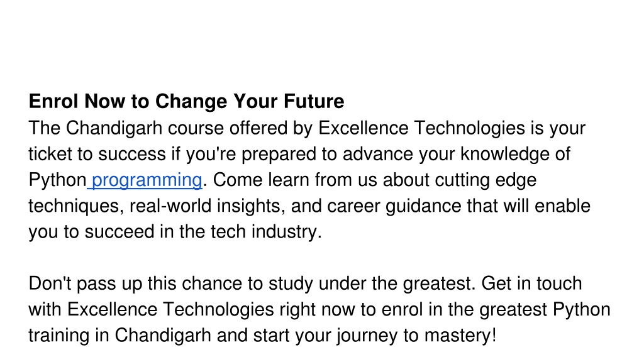Click the phrase "ticket to success"
Image resolution: width=644 pixels, height=362 pixels.
coord(97,155)
